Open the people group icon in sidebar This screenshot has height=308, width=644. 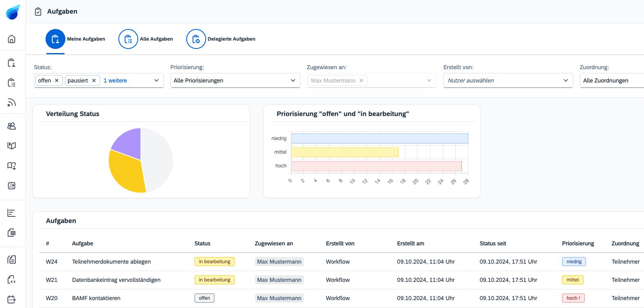[x=12, y=126]
